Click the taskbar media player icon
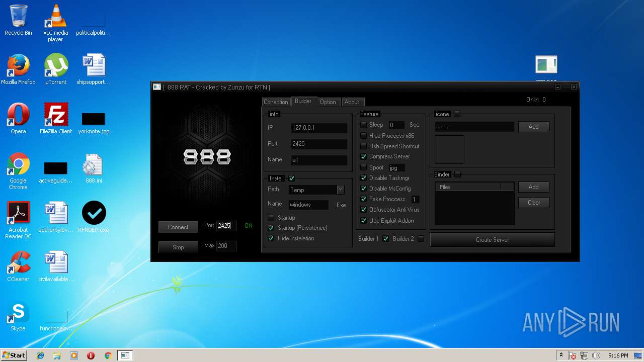Screen dimensions: 644x362 tap(74, 355)
